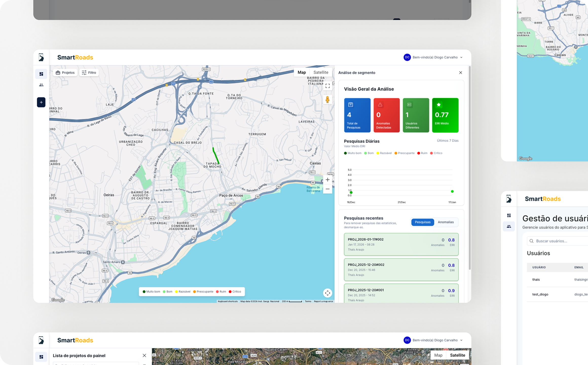
Task: Expand the user menu chevron in the Lista de projetos window
Action: [x=461, y=340]
